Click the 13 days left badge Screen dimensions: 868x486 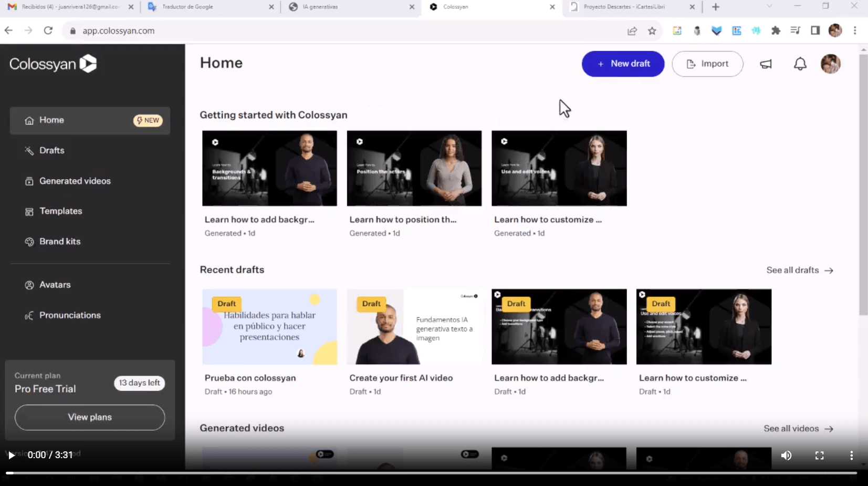[139, 383]
